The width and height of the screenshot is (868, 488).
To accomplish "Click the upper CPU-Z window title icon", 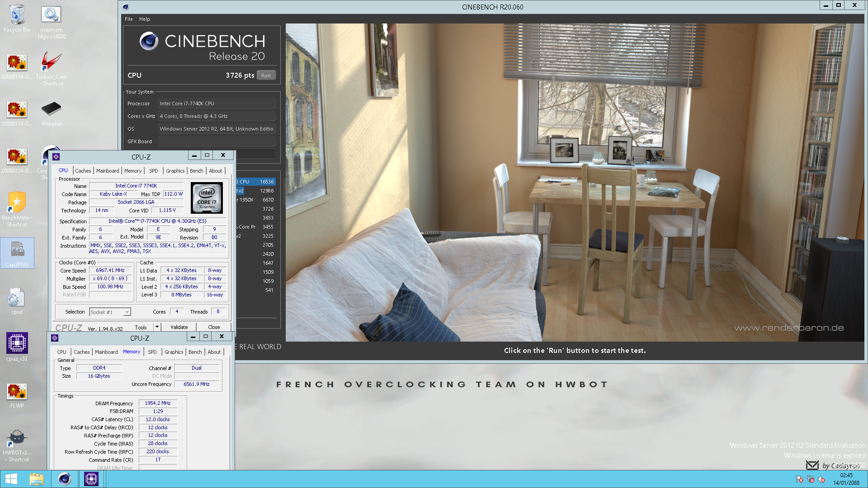I will (56, 157).
